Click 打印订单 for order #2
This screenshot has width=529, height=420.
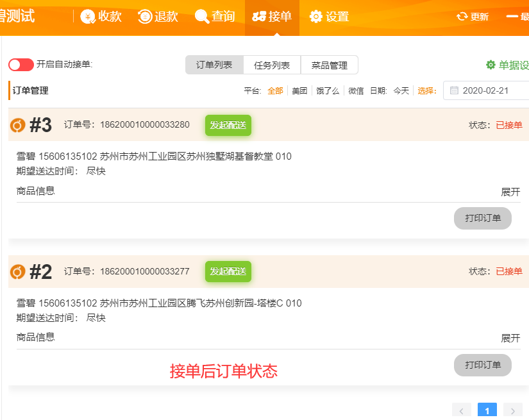coord(483,365)
